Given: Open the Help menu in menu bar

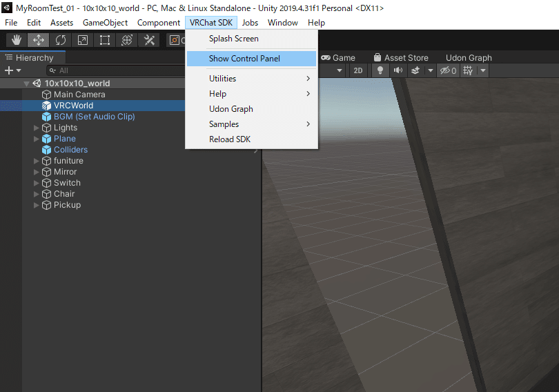Looking at the screenshot, I should [x=316, y=23].
